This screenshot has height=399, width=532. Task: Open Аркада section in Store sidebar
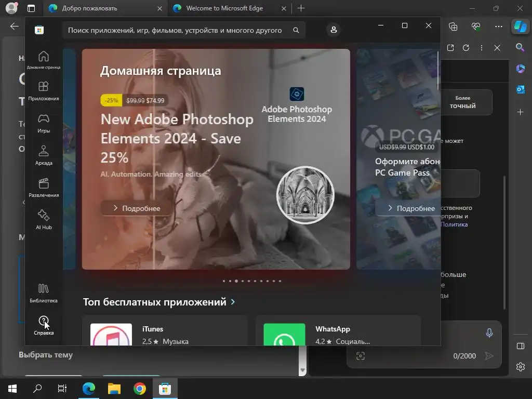(x=44, y=156)
